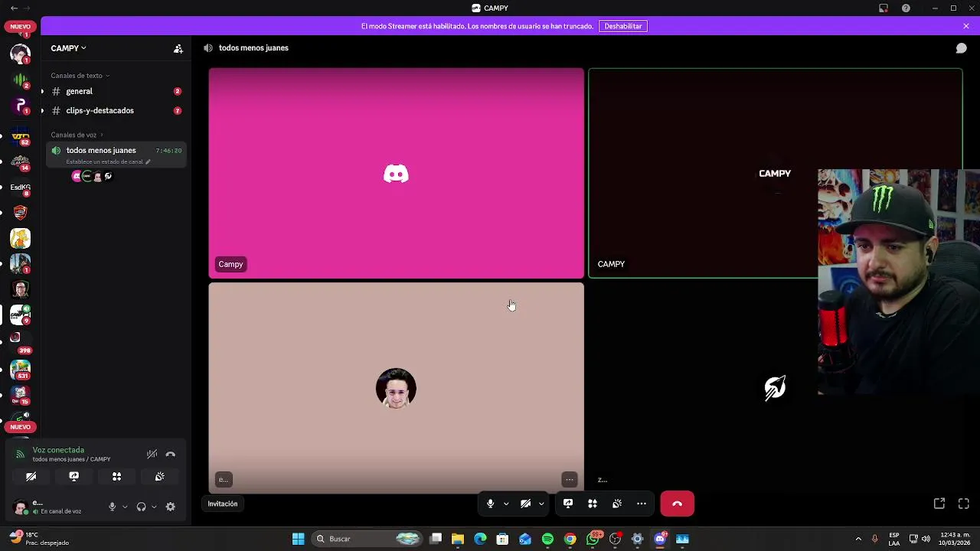
Task: Open the chat panel icon top right
Action: pos(961,48)
